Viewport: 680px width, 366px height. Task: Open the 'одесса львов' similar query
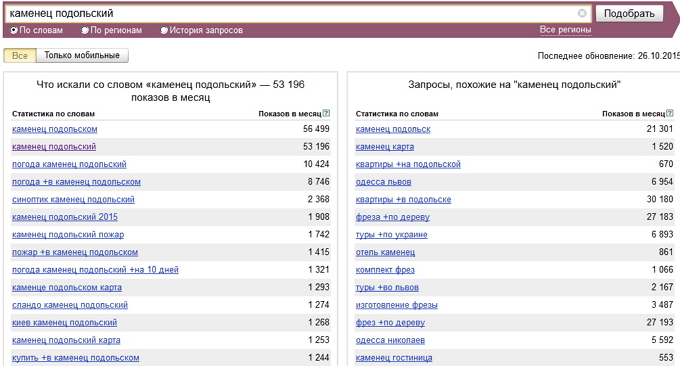point(383,182)
